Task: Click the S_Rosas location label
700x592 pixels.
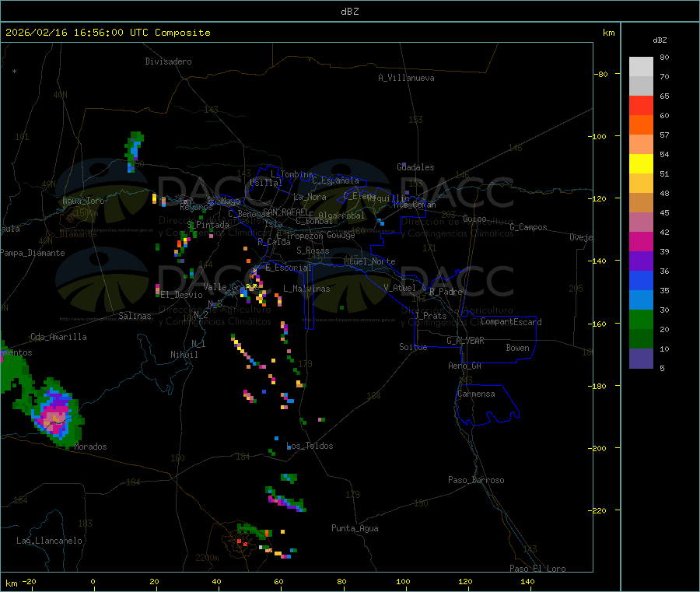Action: click(x=313, y=250)
